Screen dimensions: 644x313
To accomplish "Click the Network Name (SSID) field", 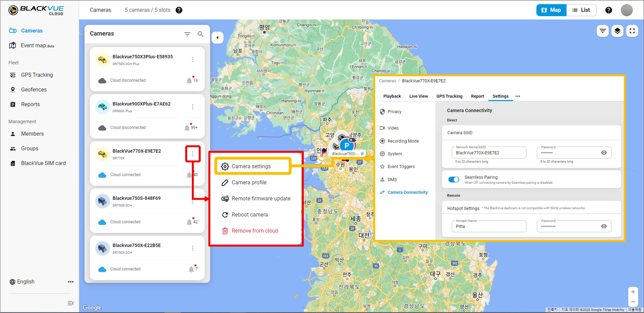I will click(489, 153).
